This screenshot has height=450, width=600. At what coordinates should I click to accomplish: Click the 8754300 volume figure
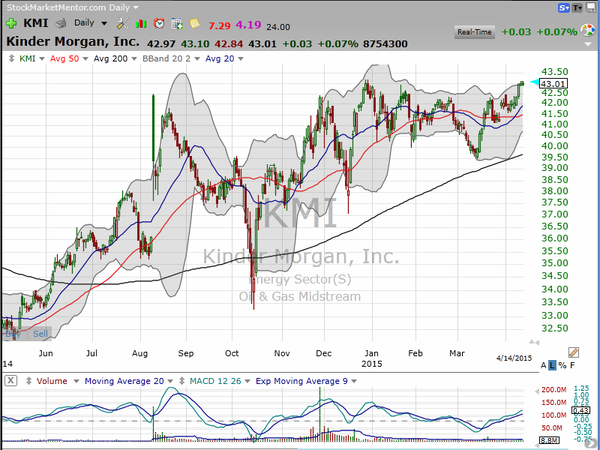385,44
